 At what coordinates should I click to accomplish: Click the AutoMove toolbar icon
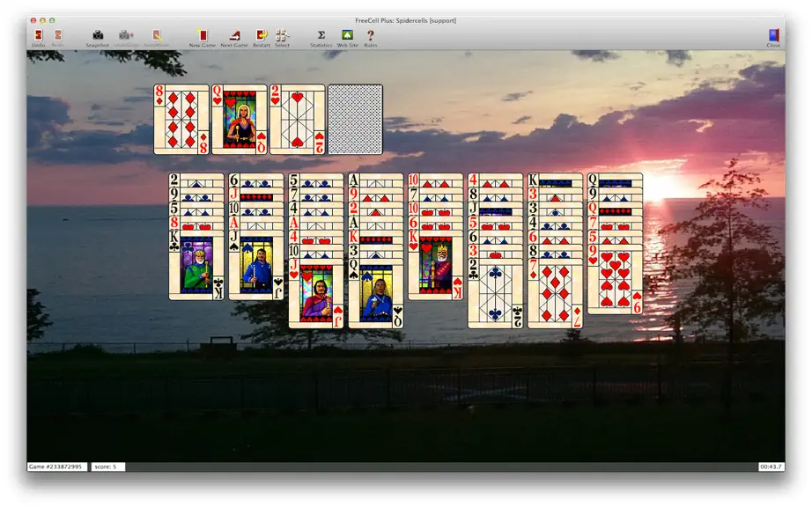pos(157,38)
